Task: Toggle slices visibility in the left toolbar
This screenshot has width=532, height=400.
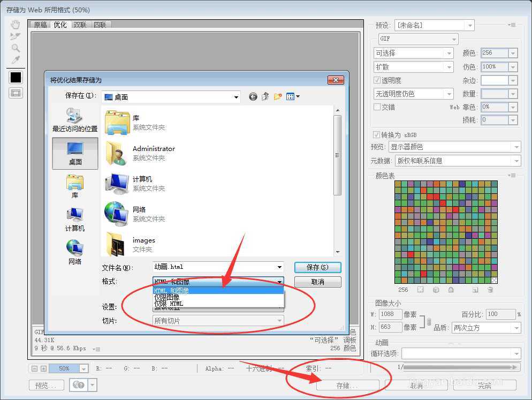Action: click(15, 93)
